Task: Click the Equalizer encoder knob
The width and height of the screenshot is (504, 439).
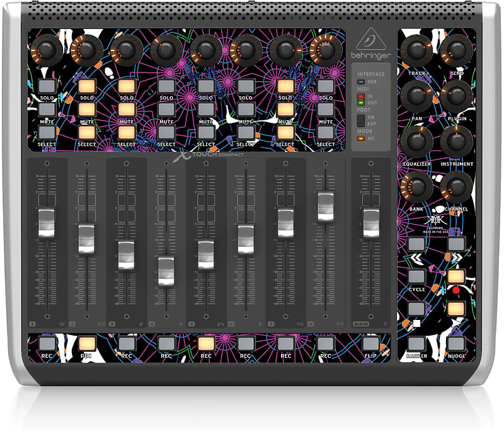Action: [x=416, y=140]
